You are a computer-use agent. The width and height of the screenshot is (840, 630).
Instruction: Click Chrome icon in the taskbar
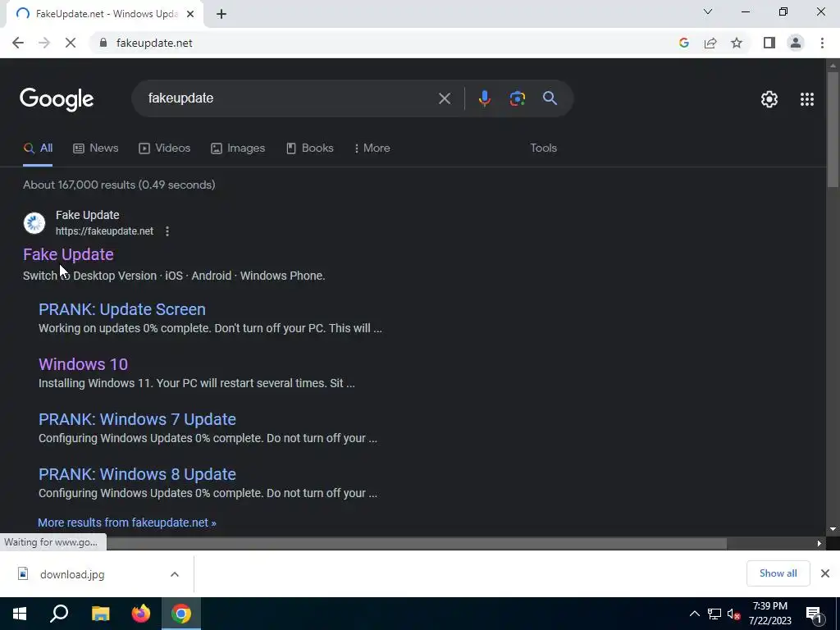click(x=181, y=614)
